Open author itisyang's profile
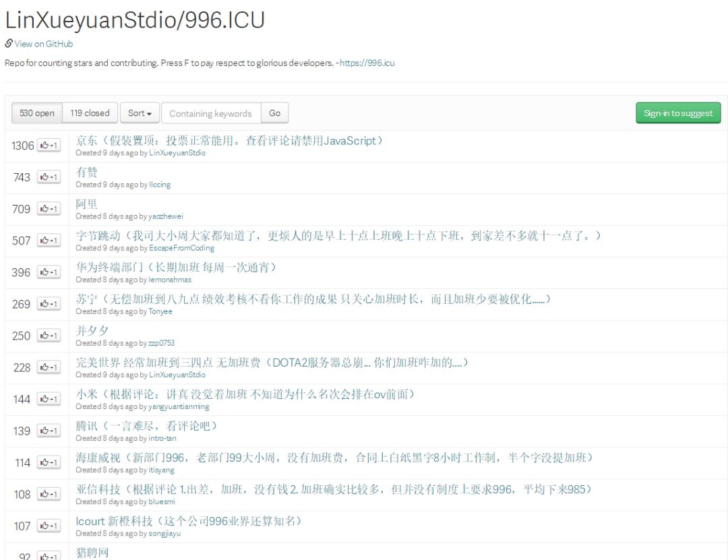Viewport: 728px width, 560px height. click(x=162, y=470)
